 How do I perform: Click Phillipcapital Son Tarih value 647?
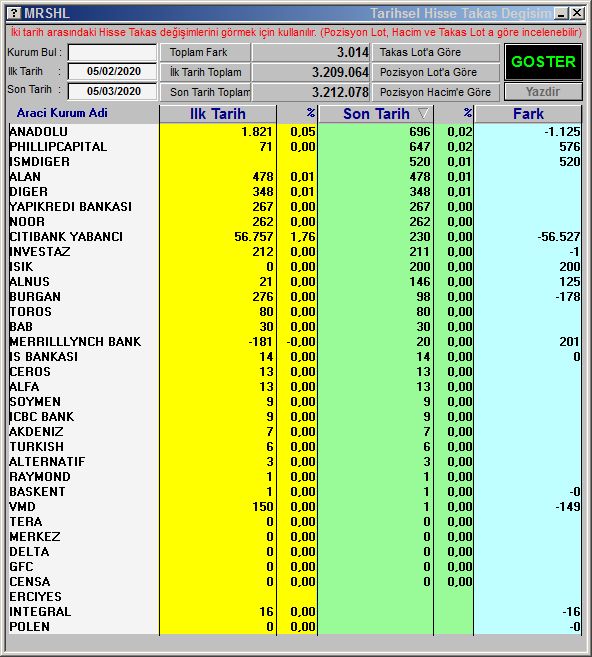click(420, 147)
